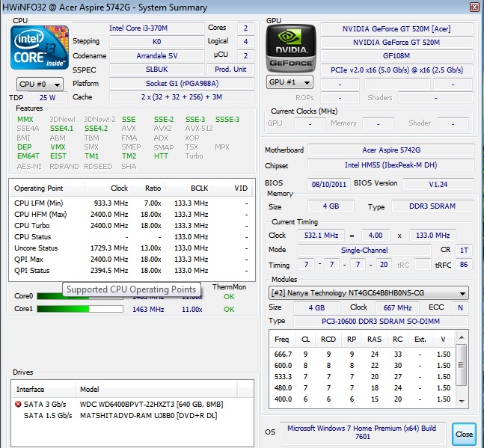Click the RAS column header
The height and width of the screenshot is (448, 484).
[x=375, y=340]
